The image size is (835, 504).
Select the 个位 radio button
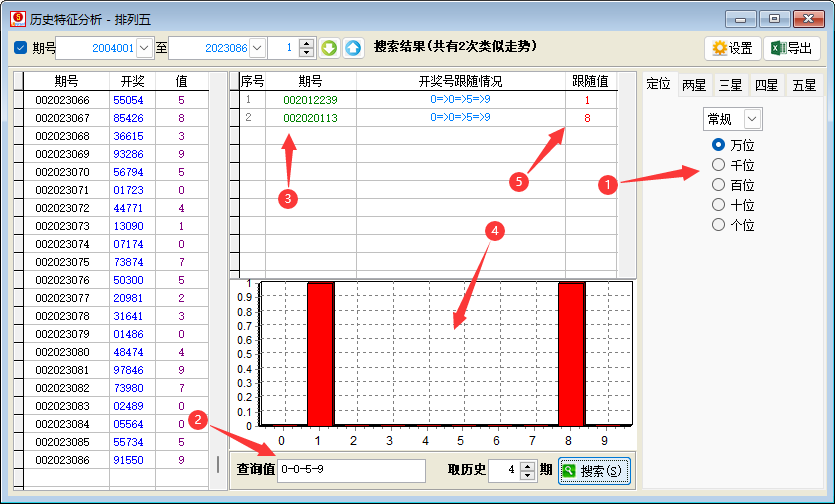[x=718, y=224]
